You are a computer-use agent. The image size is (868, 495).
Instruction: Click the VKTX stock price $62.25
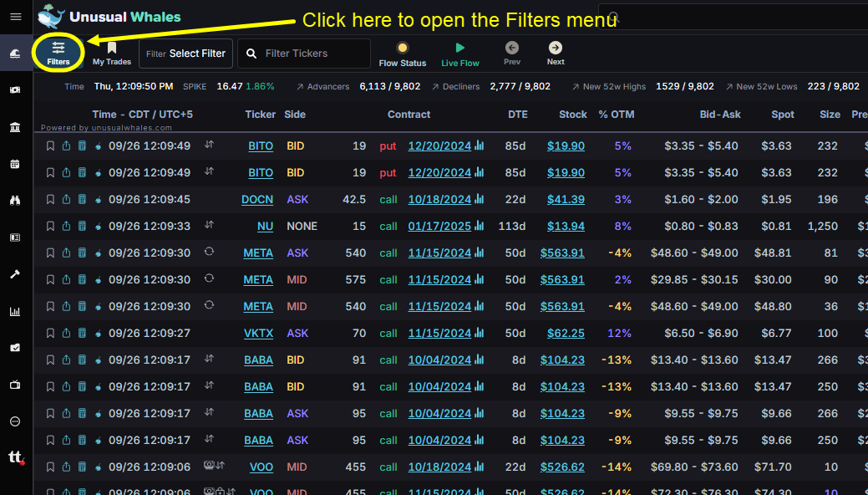tap(566, 333)
